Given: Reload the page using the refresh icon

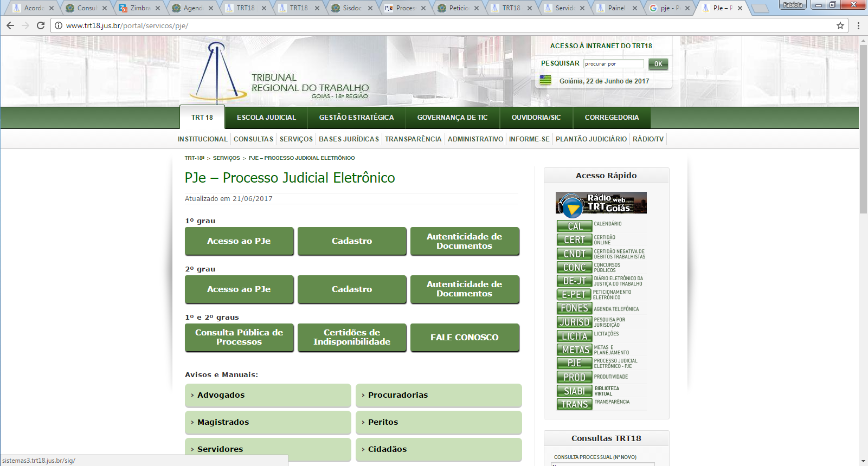Looking at the screenshot, I should [41, 25].
